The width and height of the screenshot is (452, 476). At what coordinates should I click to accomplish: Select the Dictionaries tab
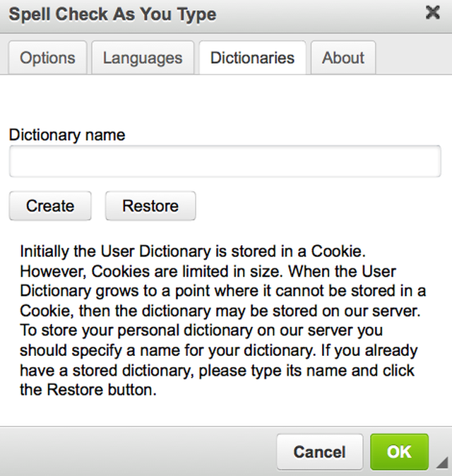point(252,58)
